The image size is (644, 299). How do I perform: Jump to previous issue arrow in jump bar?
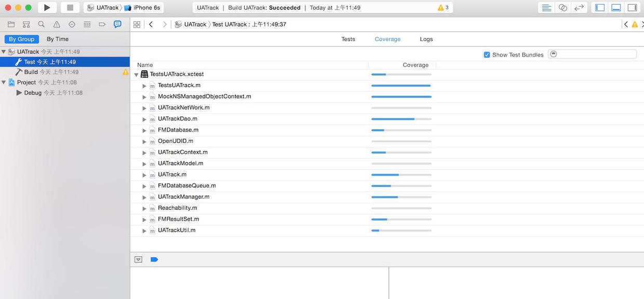(x=626, y=24)
